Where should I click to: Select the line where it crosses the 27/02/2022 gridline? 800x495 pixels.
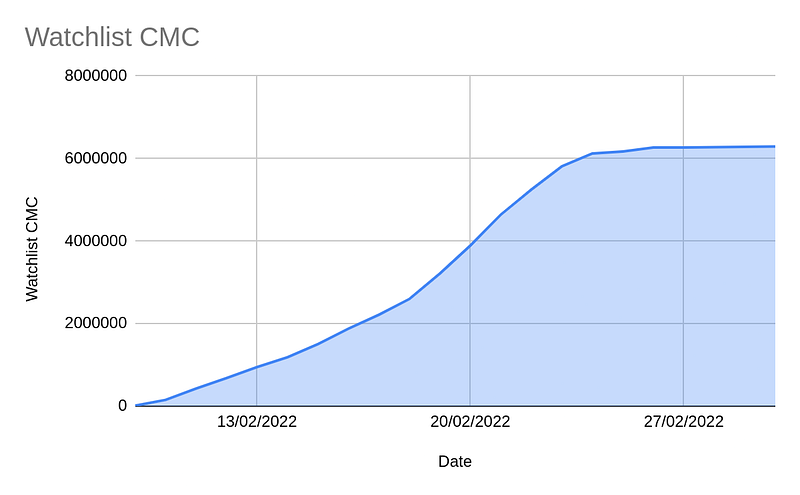pos(683,147)
